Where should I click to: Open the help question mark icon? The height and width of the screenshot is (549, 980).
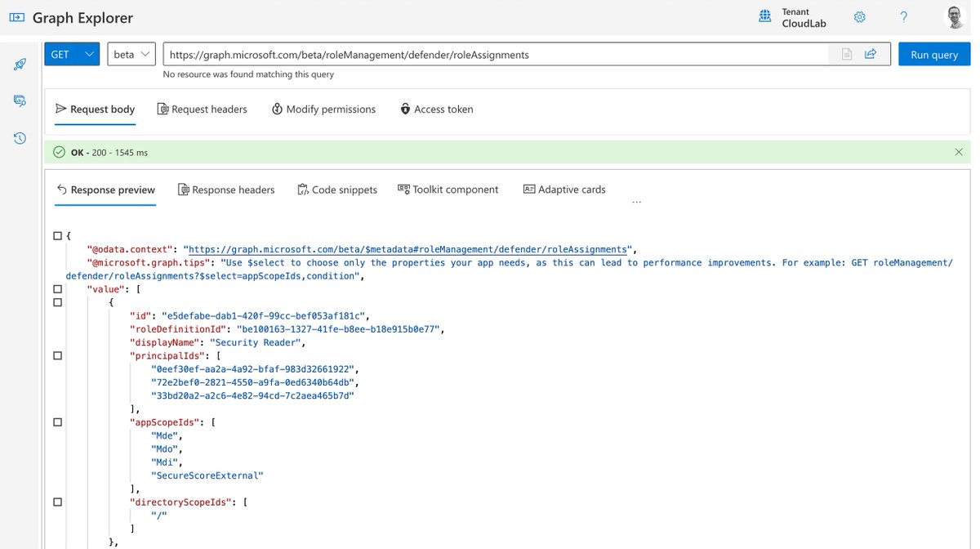(904, 17)
